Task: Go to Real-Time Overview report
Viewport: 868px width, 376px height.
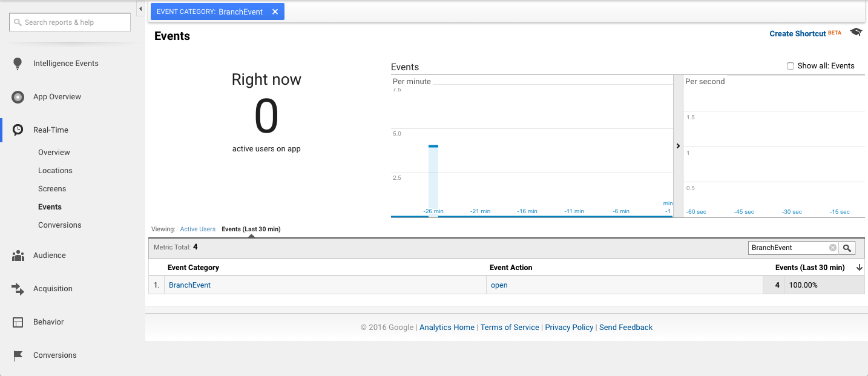Action: 54,153
